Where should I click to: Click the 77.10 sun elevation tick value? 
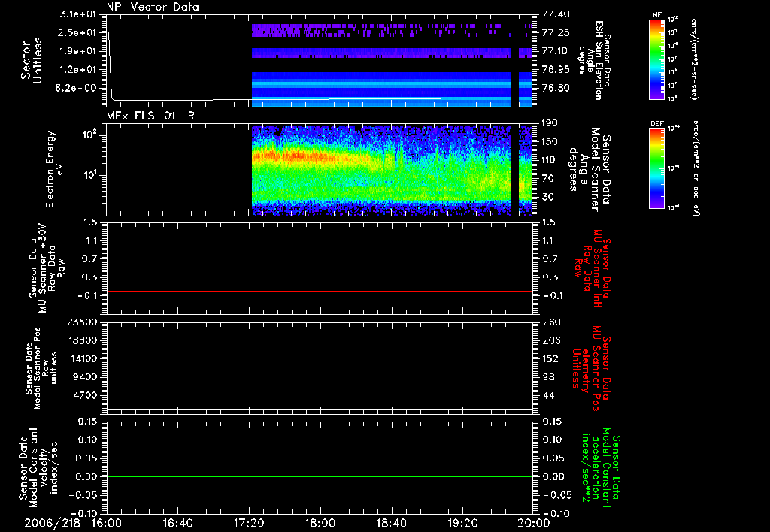click(556, 51)
